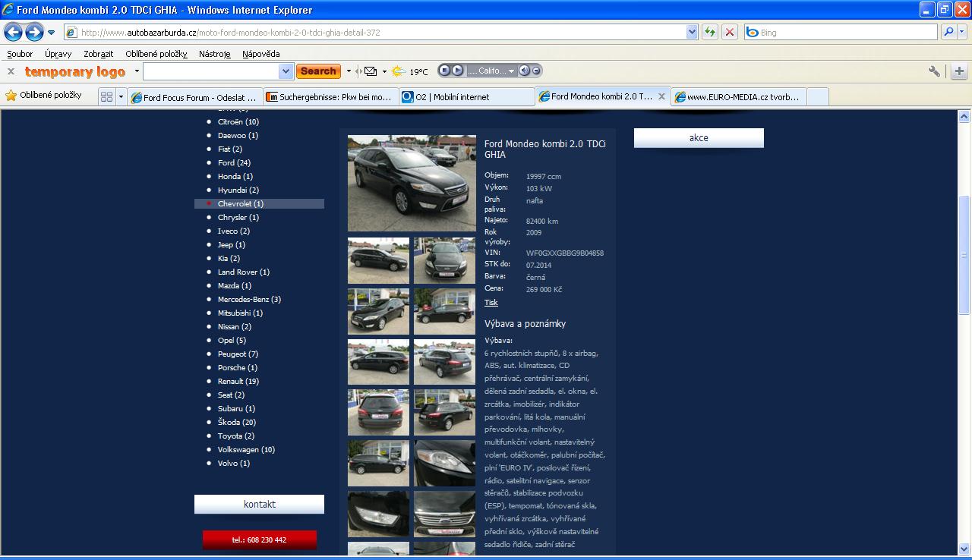Screen dimensions: 972x560
Task: Expand the address bar URL dropdown
Action: coord(692,32)
